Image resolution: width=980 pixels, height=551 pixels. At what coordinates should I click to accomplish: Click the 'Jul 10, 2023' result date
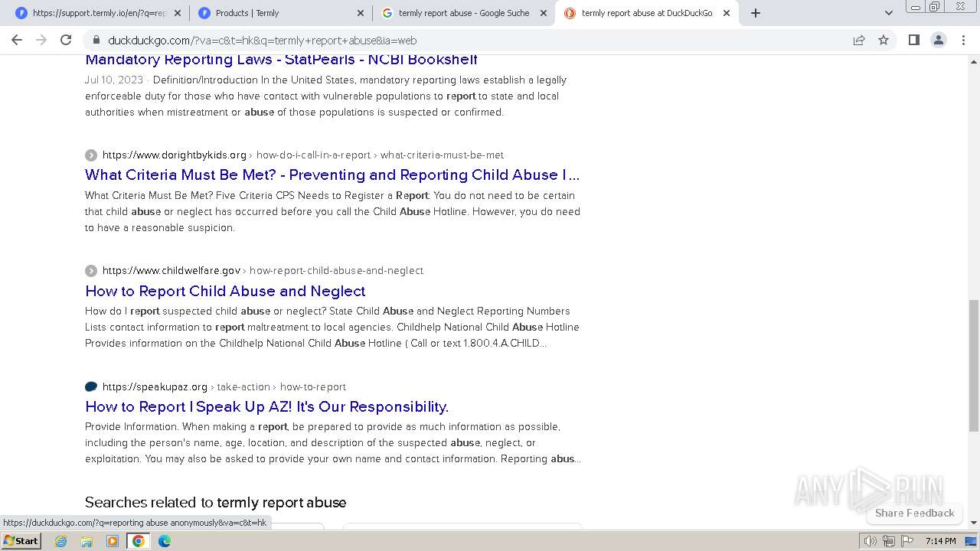(x=114, y=80)
